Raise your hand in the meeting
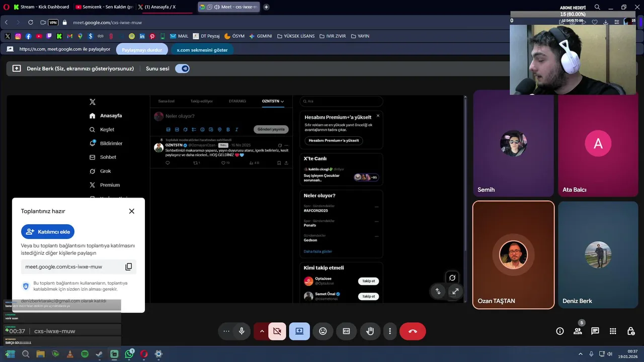 click(x=370, y=331)
